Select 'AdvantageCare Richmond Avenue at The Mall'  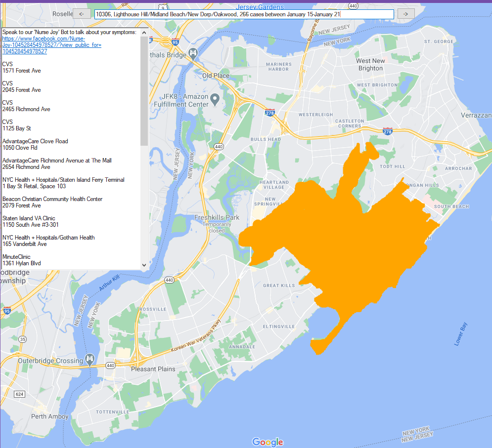pyautogui.click(x=57, y=163)
